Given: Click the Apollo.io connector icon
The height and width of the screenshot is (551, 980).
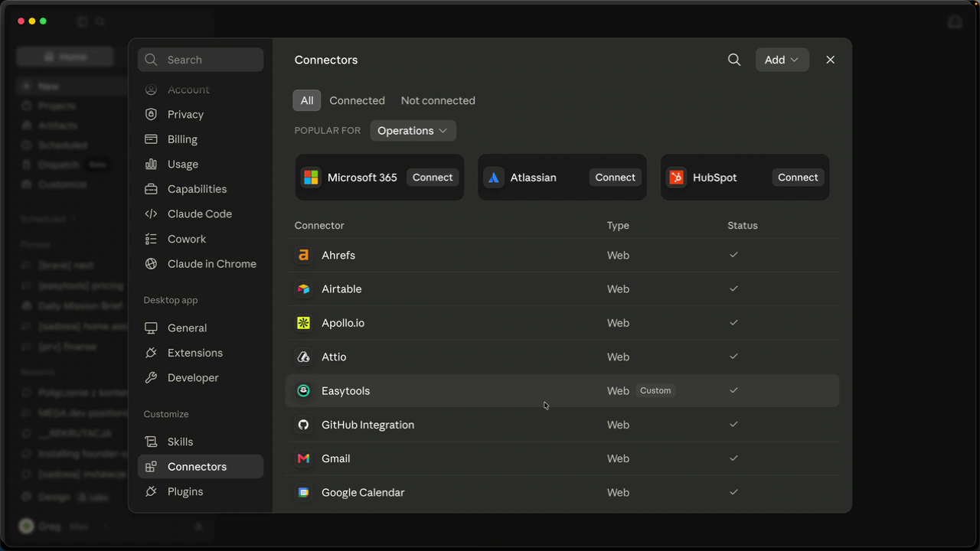Looking at the screenshot, I should (x=303, y=323).
